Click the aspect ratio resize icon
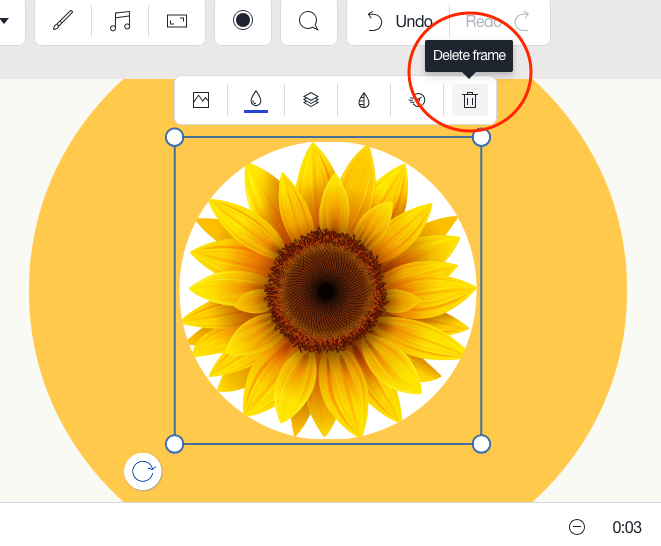661x546 pixels. click(x=177, y=21)
